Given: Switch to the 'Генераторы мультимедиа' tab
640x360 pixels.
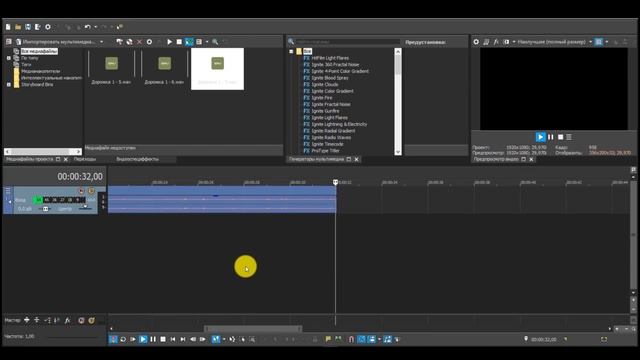Looking at the screenshot, I should (x=316, y=159).
